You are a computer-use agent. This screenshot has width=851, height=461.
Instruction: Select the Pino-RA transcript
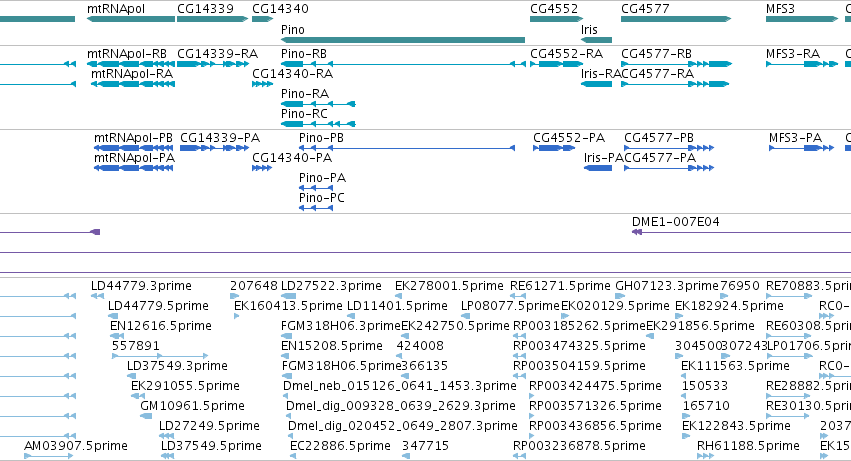coord(318,104)
